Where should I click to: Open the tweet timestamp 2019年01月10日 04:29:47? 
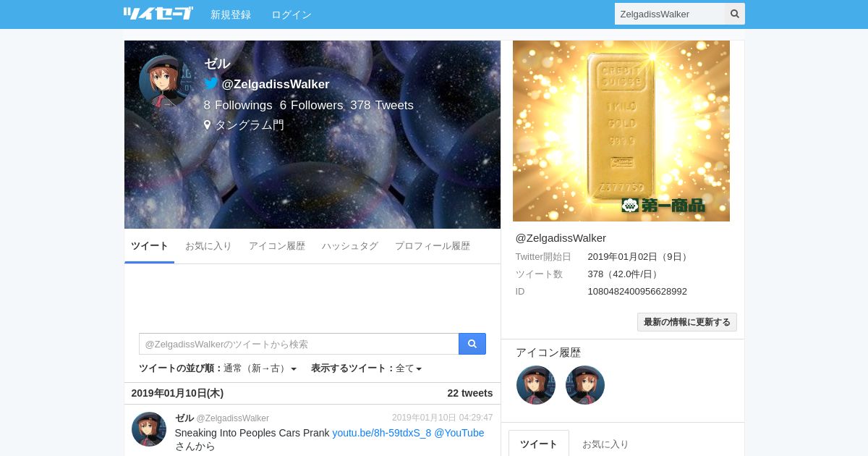pos(443,418)
